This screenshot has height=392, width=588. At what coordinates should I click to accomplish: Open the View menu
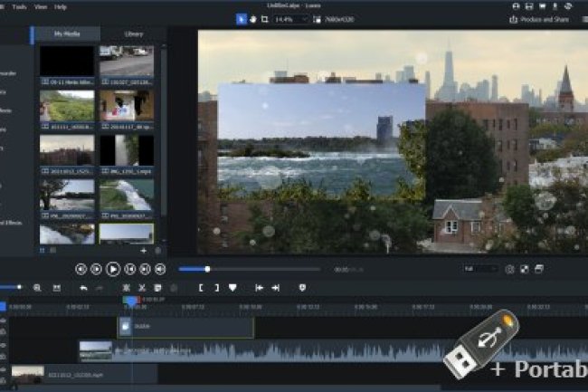41,6
